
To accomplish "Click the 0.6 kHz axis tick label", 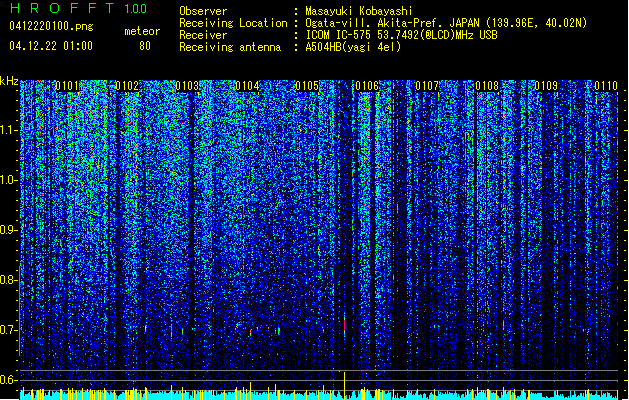I will pos(8,380).
